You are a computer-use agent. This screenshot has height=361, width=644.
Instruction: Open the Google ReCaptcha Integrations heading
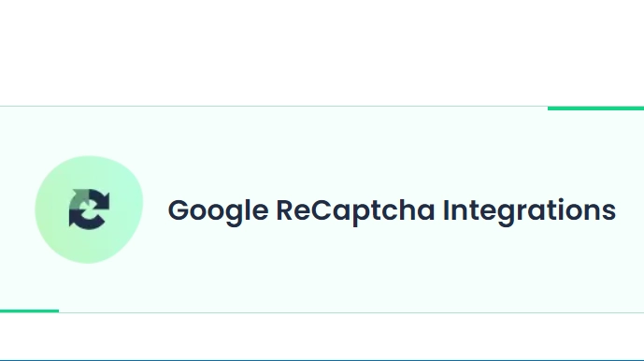pos(392,210)
